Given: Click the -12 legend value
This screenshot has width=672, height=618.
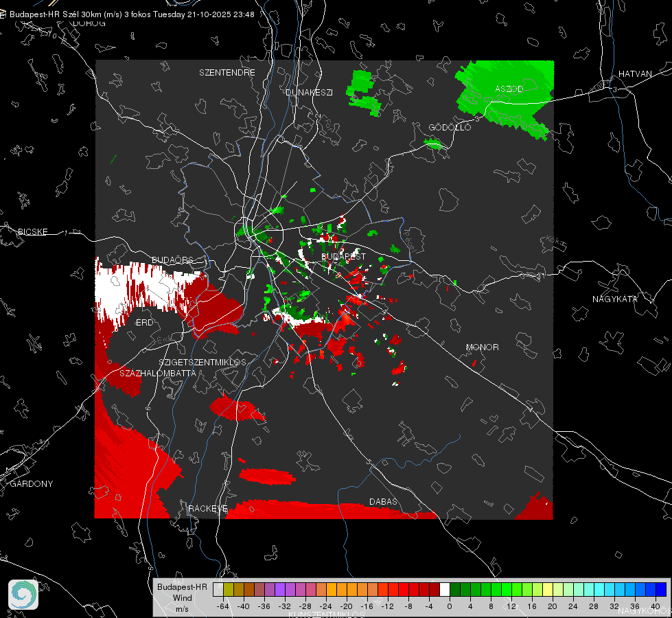Looking at the screenshot, I should [x=387, y=606].
